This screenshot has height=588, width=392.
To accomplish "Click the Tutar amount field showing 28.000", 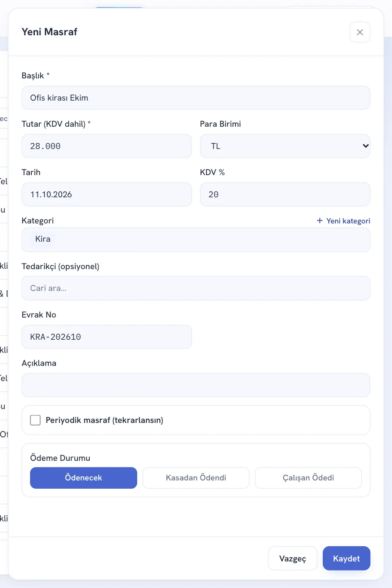I will [107, 146].
